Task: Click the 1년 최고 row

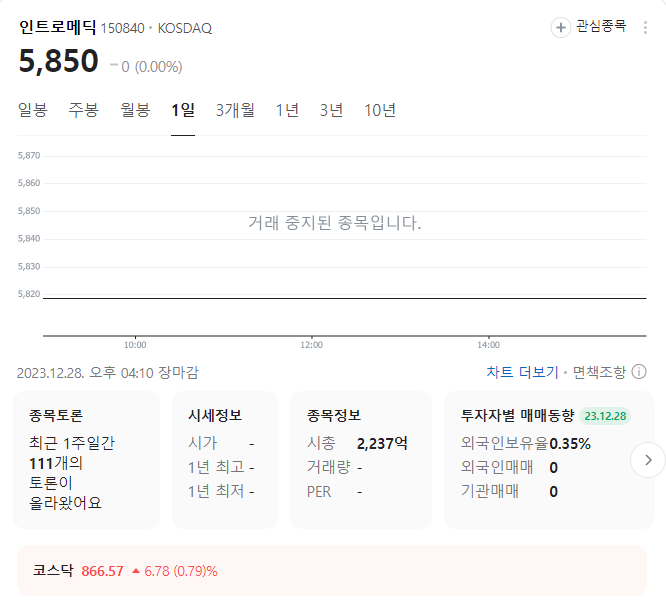Action: [x=221, y=467]
